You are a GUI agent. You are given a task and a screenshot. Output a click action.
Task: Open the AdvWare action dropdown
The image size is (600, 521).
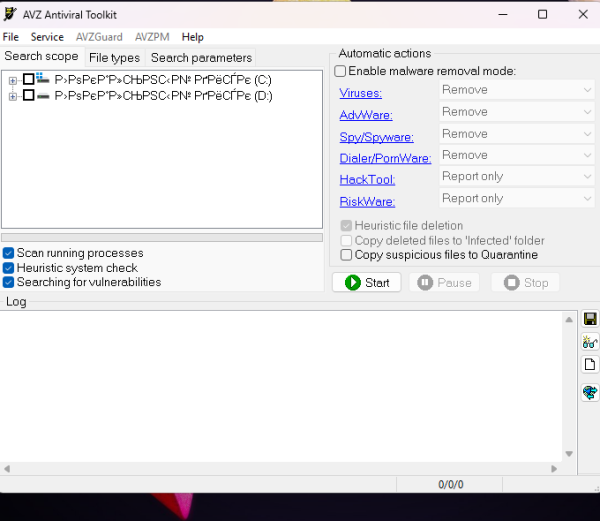click(x=517, y=112)
